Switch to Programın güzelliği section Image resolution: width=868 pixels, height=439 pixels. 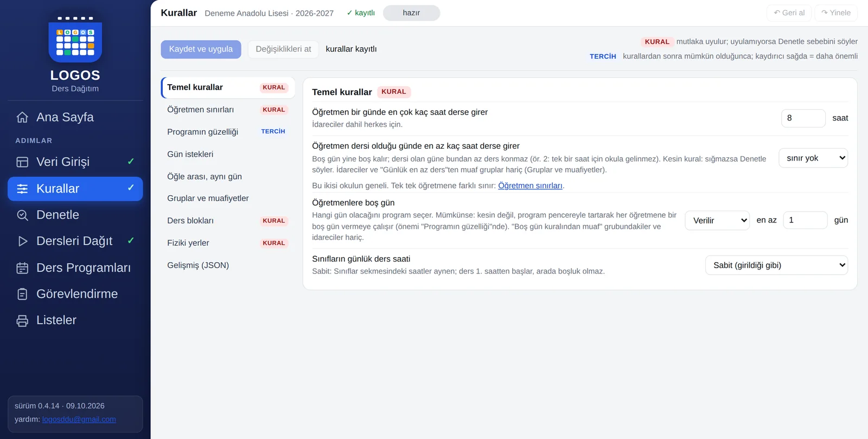pos(228,132)
